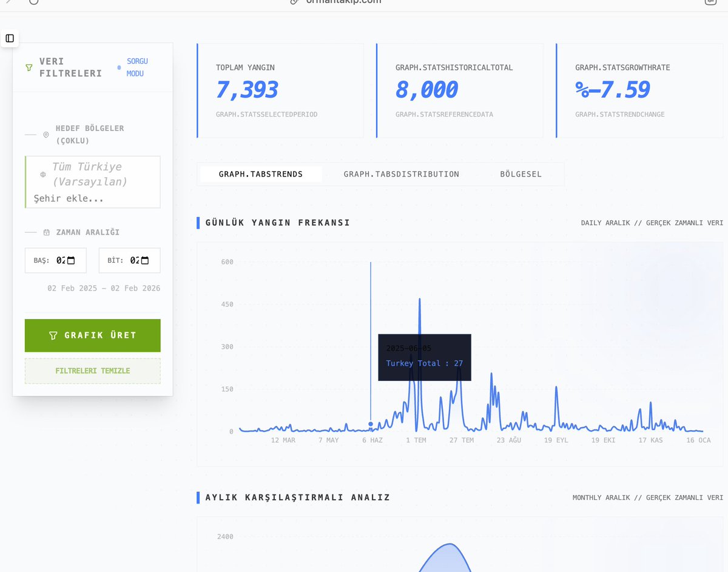Click the globe icon beside Tüm Türkiye
Image resolution: width=728 pixels, height=572 pixels.
tap(43, 174)
